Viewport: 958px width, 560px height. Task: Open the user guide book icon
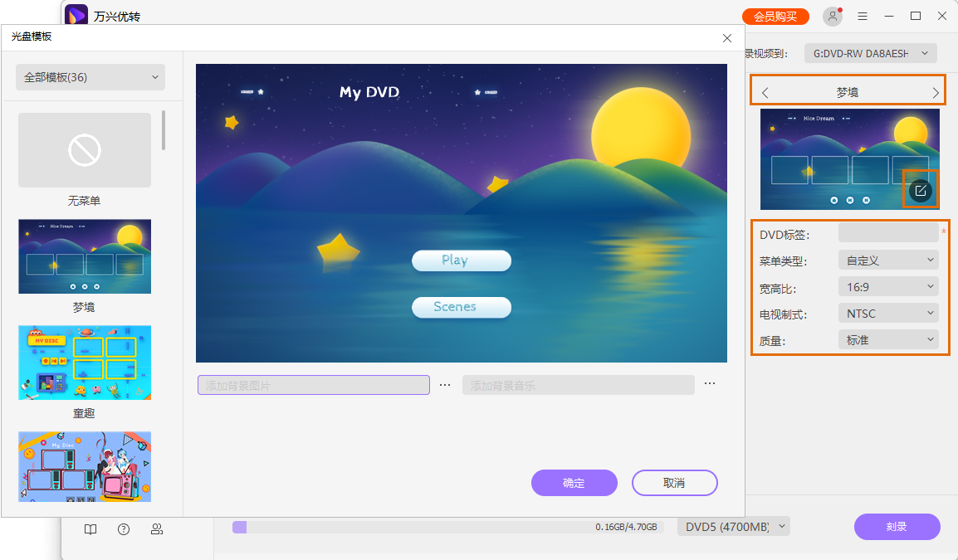click(x=90, y=528)
